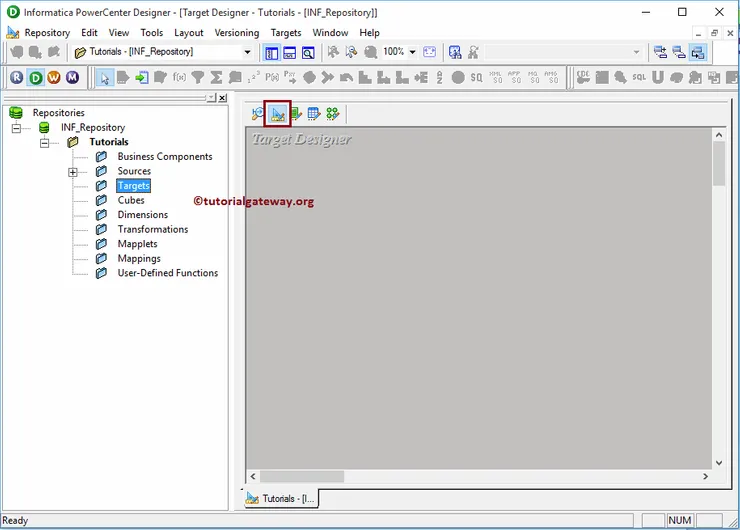Viewport: 740px width, 530px height.
Task: Open the Tools menu
Action: click(x=151, y=33)
